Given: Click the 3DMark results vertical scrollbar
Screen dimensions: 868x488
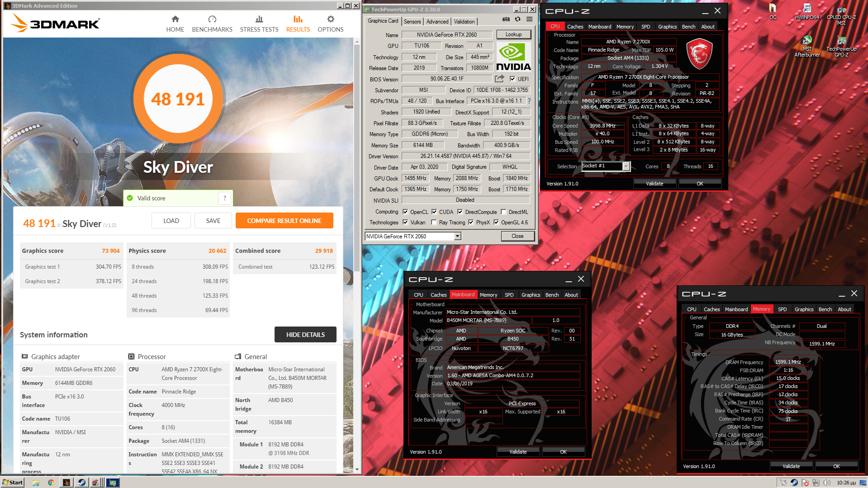Looking at the screenshot, I should click(x=357, y=158).
